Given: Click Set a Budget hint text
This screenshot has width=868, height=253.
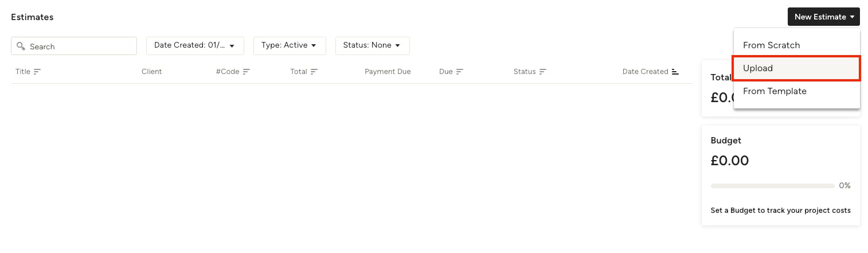Looking at the screenshot, I should (781, 211).
